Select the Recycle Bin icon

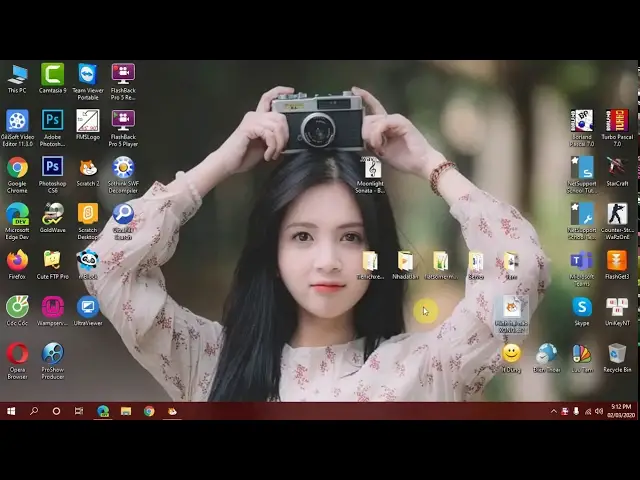(617, 358)
